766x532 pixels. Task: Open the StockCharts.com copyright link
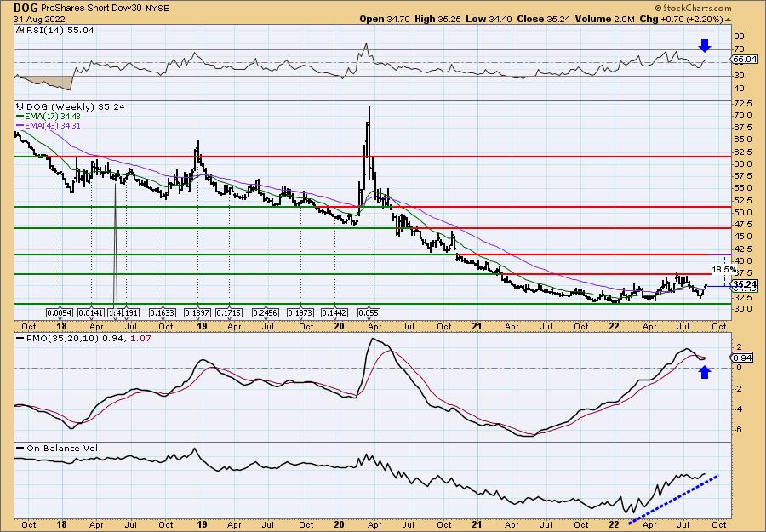coord(693,8)
